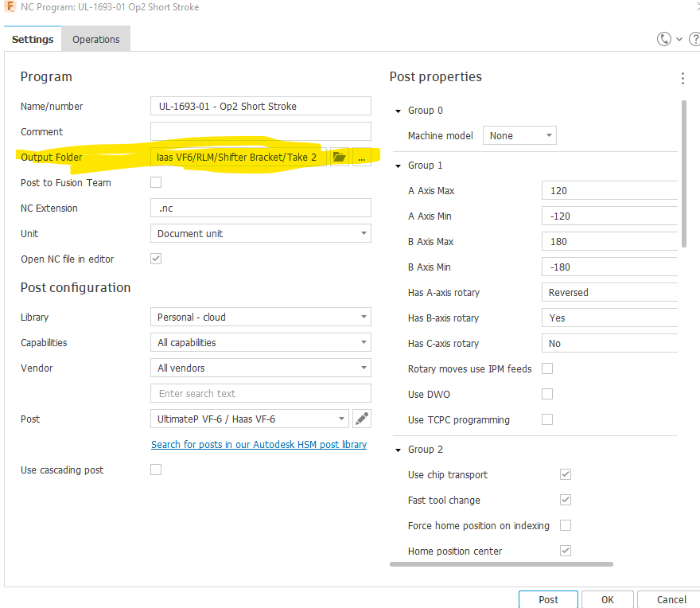The height and width of the screenshot is (608, 700).
Task: Collapse the Group 1 section arrow
Action: [x=396, y=166]
